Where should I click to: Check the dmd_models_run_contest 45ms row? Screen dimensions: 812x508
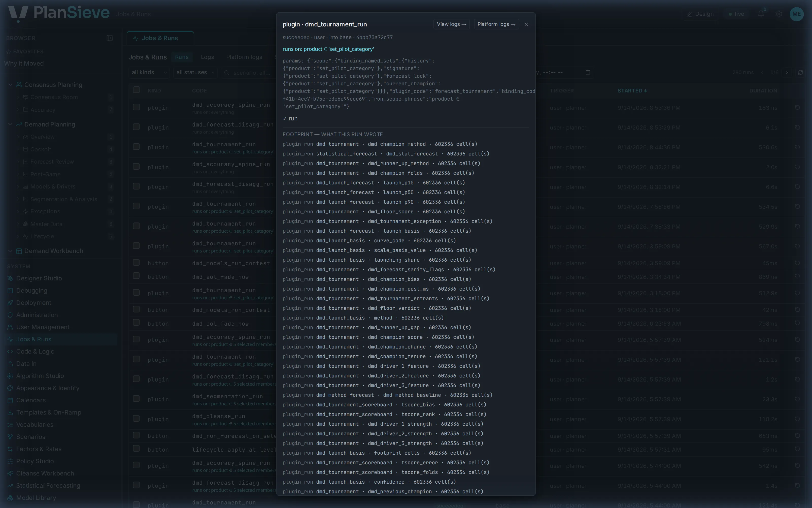pyautogui.click(x=136, y=262)
